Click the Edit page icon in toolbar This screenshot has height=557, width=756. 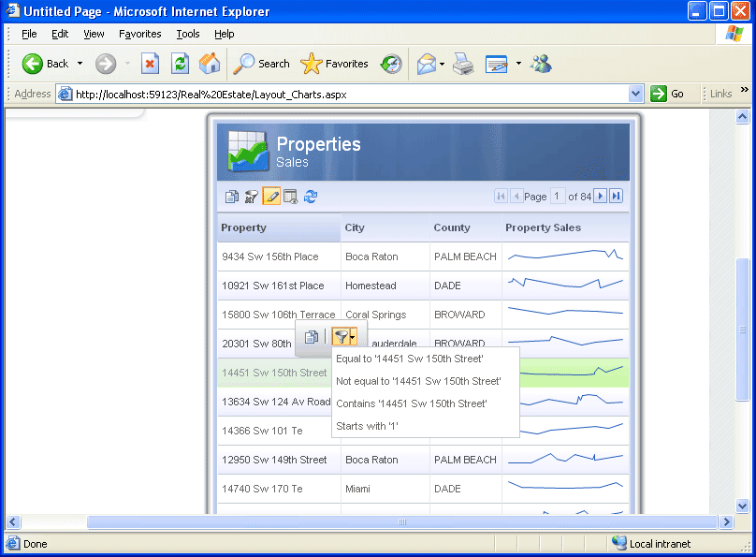click(497, 64)
